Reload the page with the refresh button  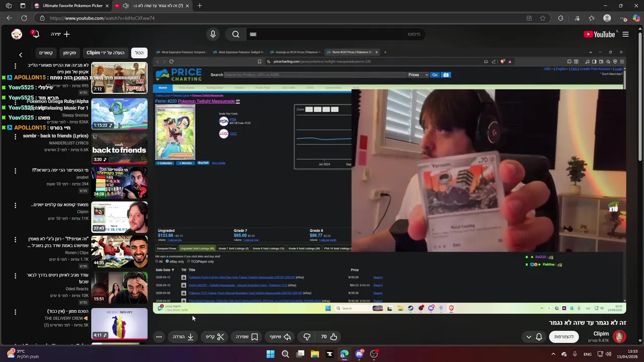point(24,18)
